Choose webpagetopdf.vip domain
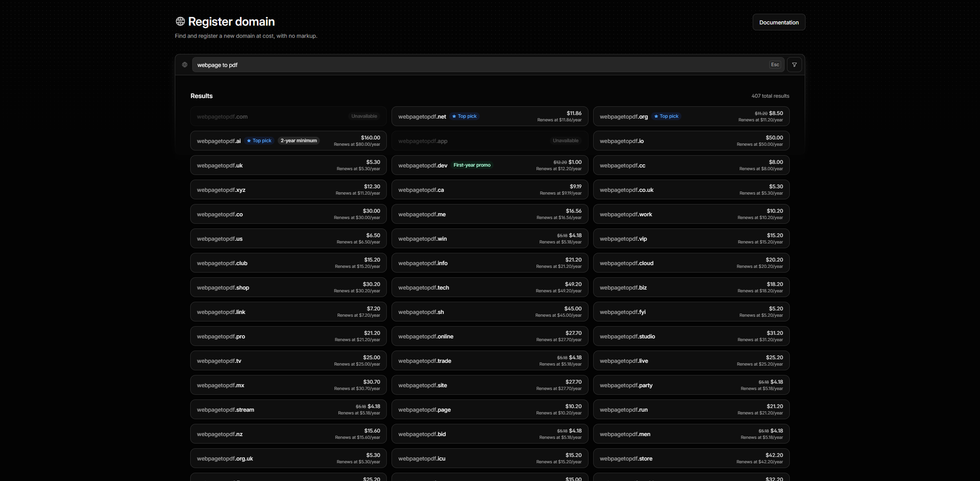Screen dimensions: 980x481 tap(691, 238)
